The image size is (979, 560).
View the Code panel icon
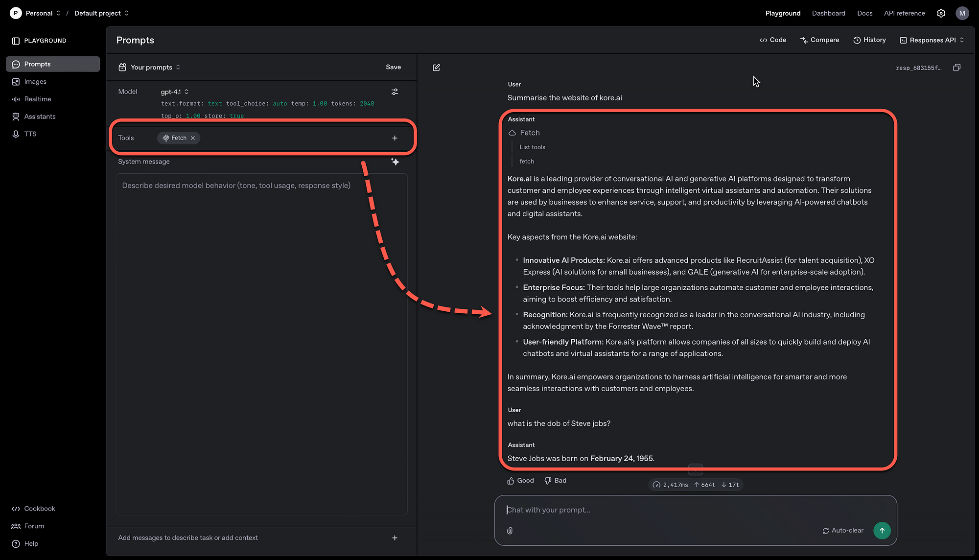[762, 40]
